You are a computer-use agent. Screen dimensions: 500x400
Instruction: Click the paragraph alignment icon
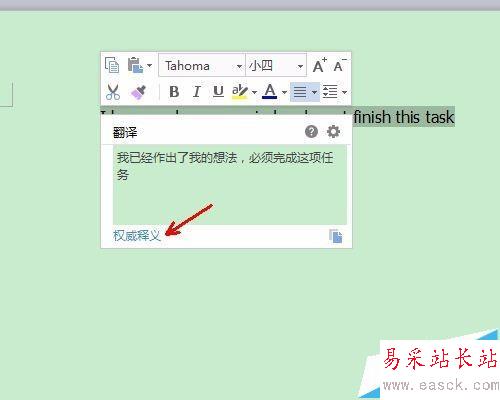(300, 92)
